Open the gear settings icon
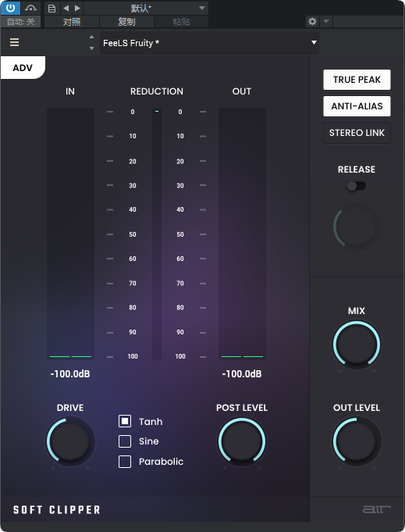This screenshot has width=405, height=532. (312, 22)
